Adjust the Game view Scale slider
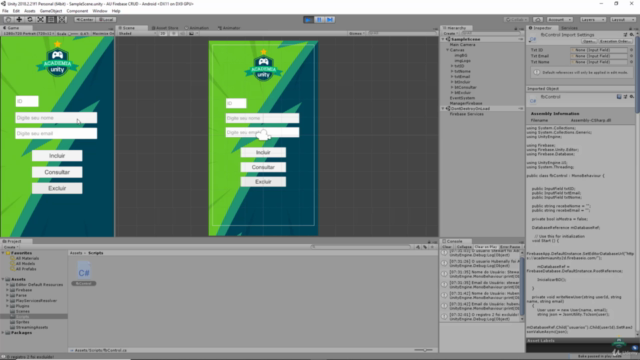 73,33
